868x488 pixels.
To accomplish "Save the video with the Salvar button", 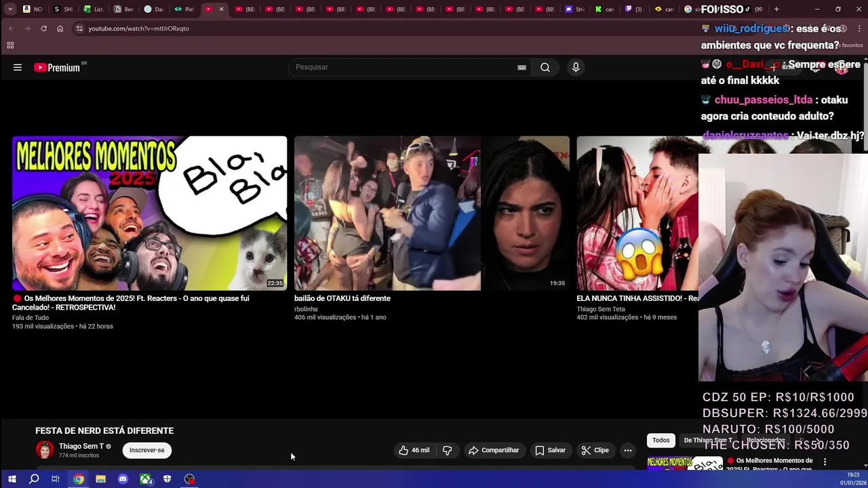I will [550, 450].
